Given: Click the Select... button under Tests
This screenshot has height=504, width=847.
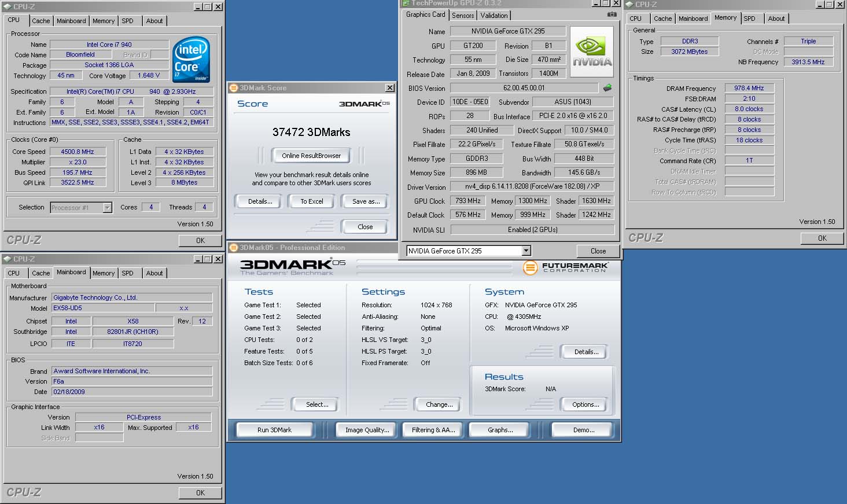Looking at the screenshot, I should point(316,404).
